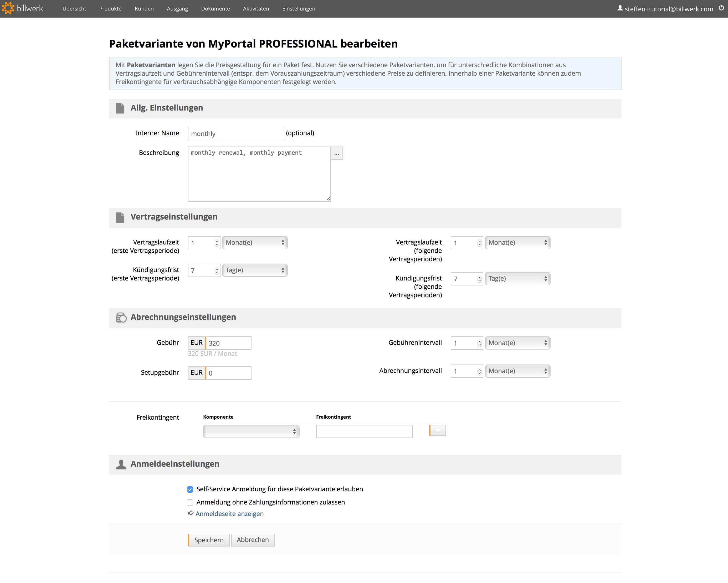Toggle Anmeldung ohne Zahlungsinformationen zulassen checkbox
The height and width of the screenshot is (583, 728).
(191, 502)
